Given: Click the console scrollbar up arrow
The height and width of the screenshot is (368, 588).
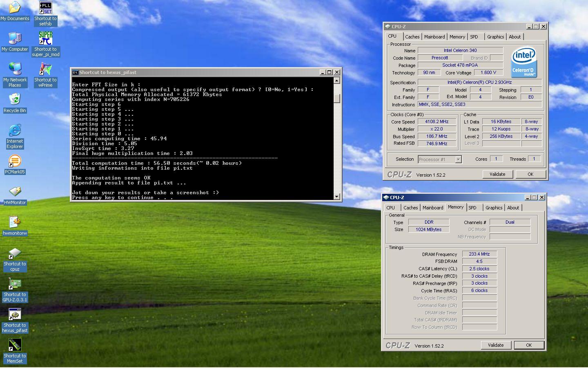Looking at the screenshot, I should point(337,81).
